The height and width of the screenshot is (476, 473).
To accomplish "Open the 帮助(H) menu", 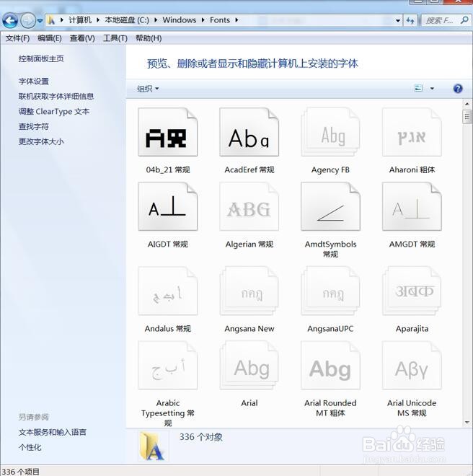I will 149,38.
